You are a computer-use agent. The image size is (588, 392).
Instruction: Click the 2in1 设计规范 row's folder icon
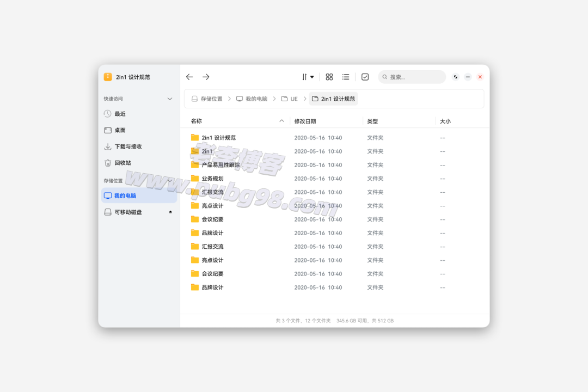pyautogui.click(x=194, y=137)
